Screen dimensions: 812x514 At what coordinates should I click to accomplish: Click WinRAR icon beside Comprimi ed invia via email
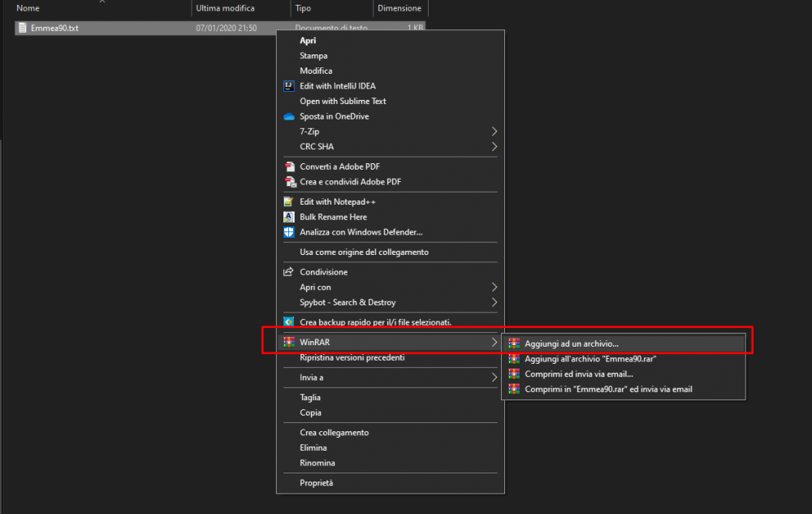[x=514, y=374]
